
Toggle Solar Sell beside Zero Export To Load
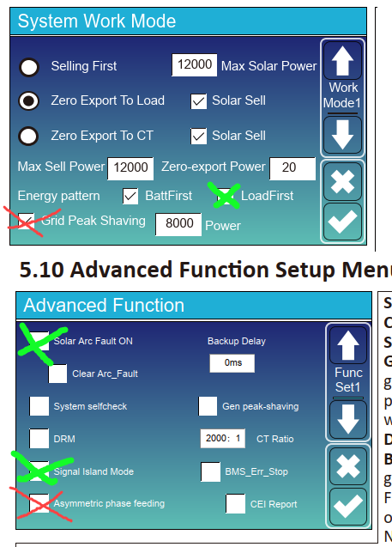coord(199,101)
